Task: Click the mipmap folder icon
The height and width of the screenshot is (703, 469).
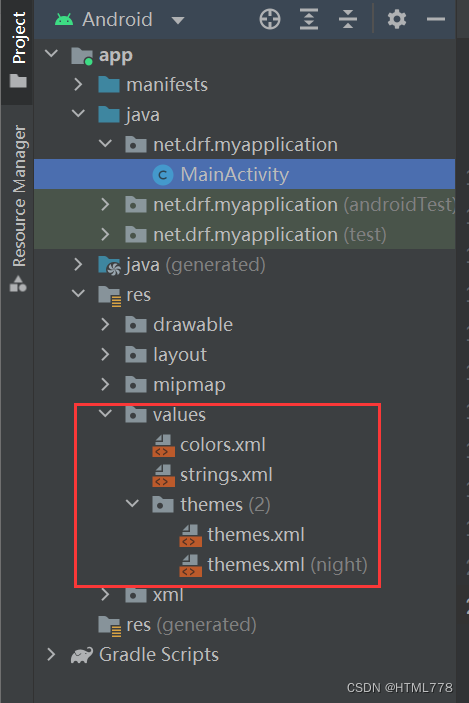Action: coord(136,385)
